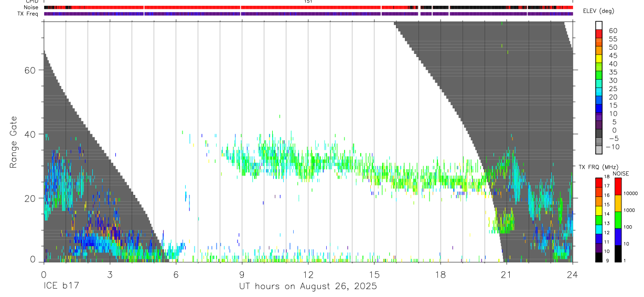Click the blue swatch in NOISE legend
Image resolution: width=644 pixels, height=297 pixels.
(x=618, y=237)
